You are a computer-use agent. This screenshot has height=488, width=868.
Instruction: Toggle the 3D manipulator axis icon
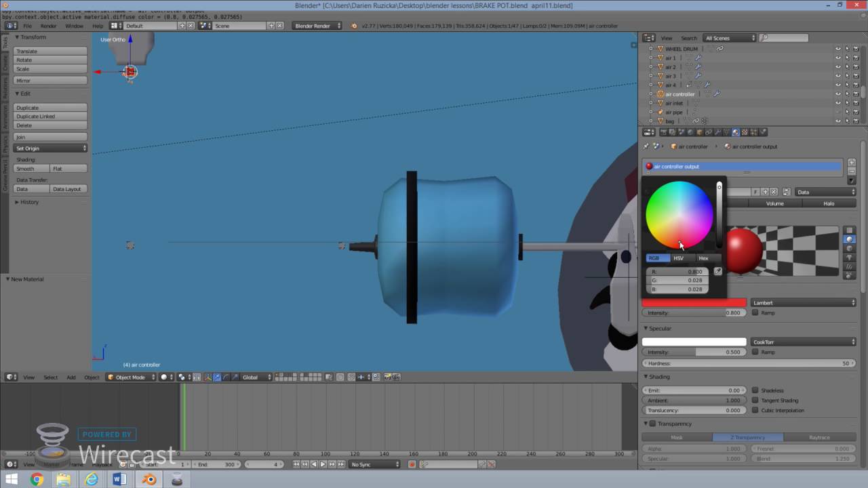[208, 377]
